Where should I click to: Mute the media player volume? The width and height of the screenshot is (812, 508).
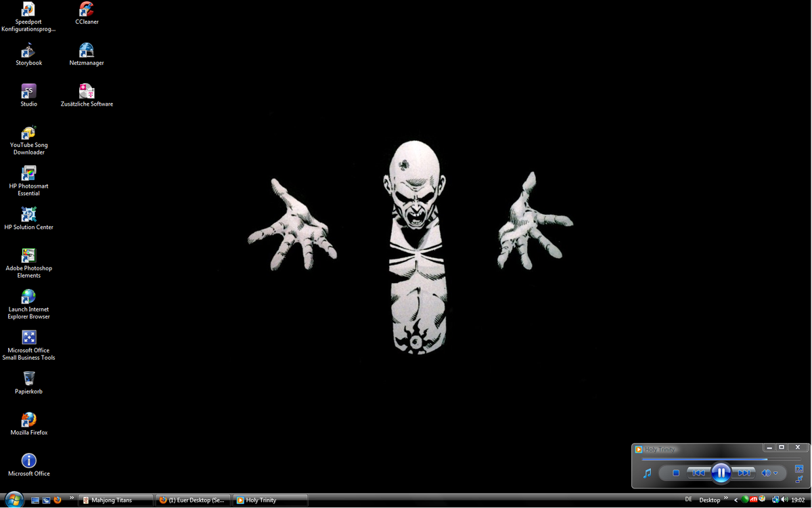765,473
